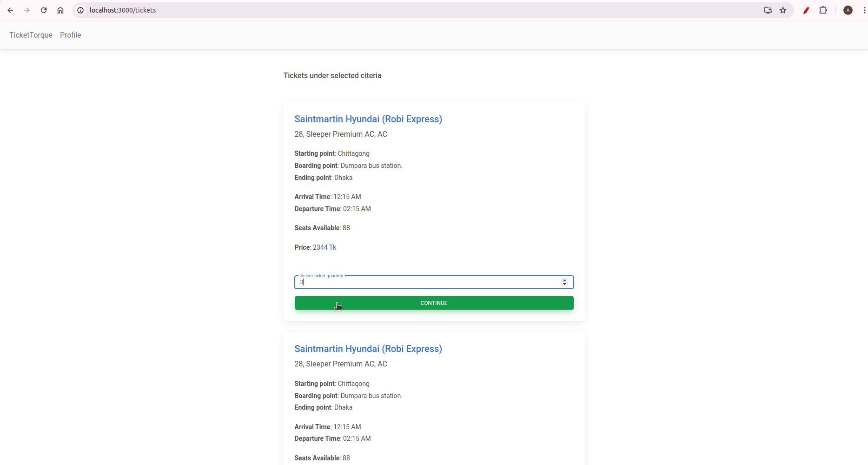Viewport: 868px width, 465px height.
Task: Click 'Starting point: Chittagong' in second card
Action: [332, 384]
